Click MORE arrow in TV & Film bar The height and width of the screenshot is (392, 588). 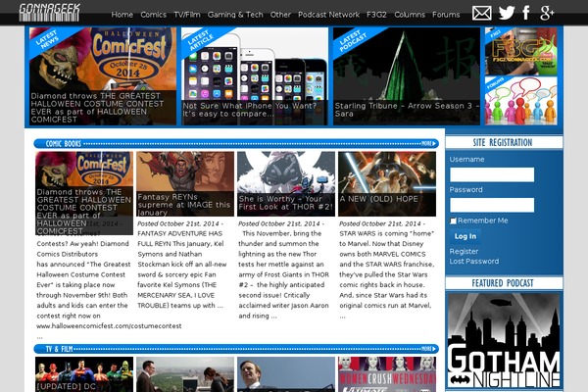click(429, 349)
